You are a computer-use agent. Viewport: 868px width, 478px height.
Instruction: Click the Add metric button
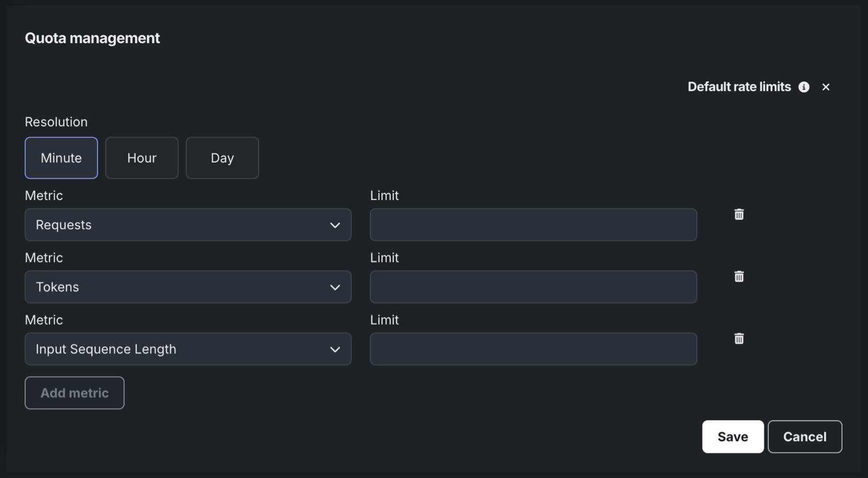coord(74,393)
